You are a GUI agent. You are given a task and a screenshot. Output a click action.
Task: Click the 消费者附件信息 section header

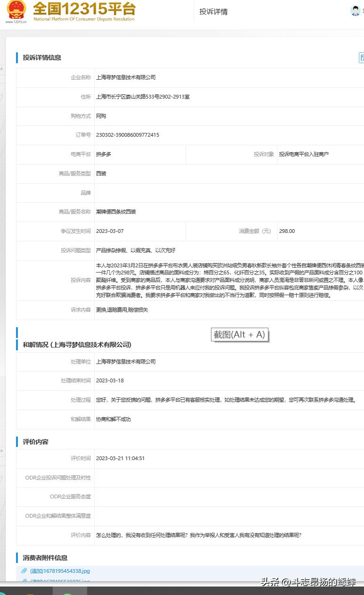(45, 558)
